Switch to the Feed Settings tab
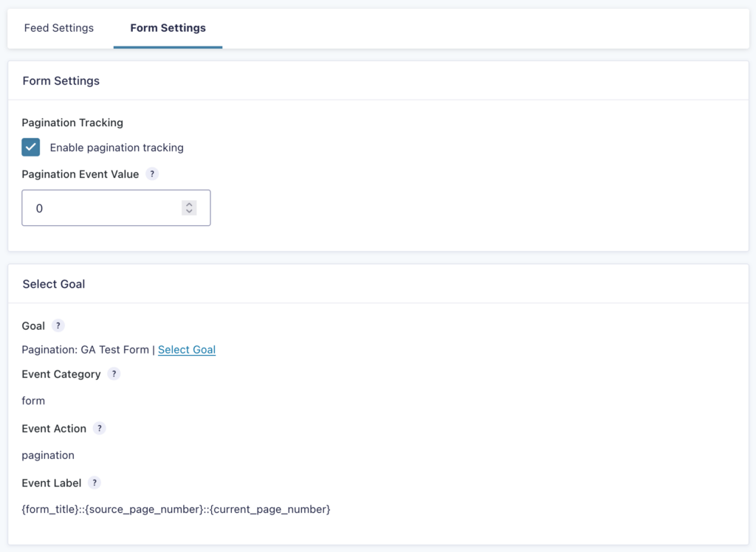The height and width of the screenshot is (552, 756). 58,28
